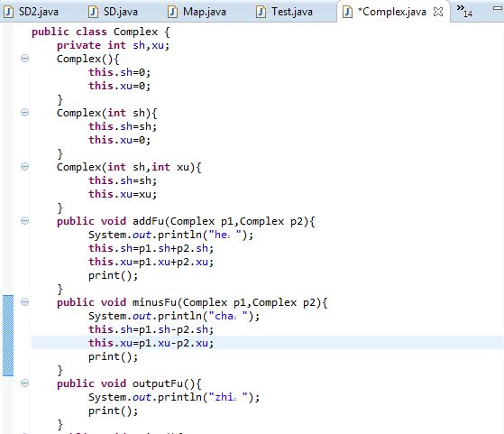Click the println("cha: ") statement
Image resolution: width=504 pixels, height=434 pixels.
click(x=174, y=316)
